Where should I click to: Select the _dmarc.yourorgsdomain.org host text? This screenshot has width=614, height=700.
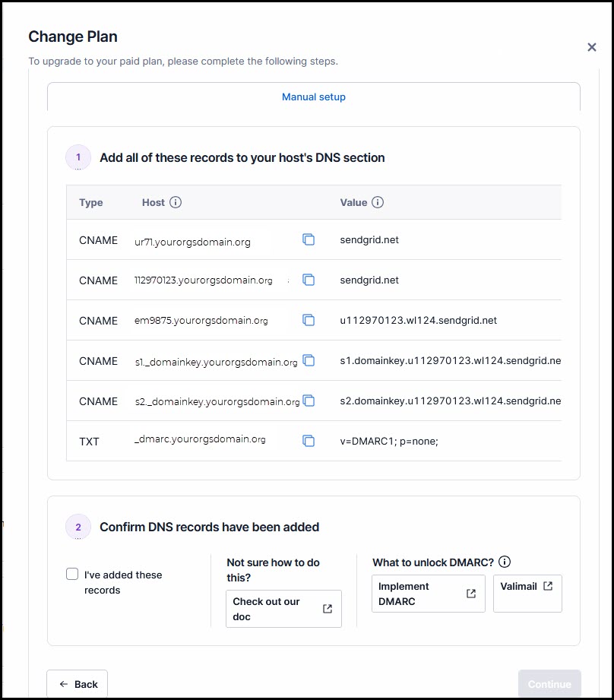coord(200,439)
